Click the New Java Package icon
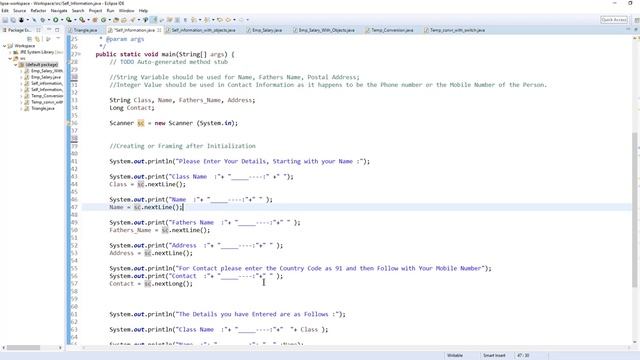The width and height of the screenshot is (640, 360). point(95,20)
